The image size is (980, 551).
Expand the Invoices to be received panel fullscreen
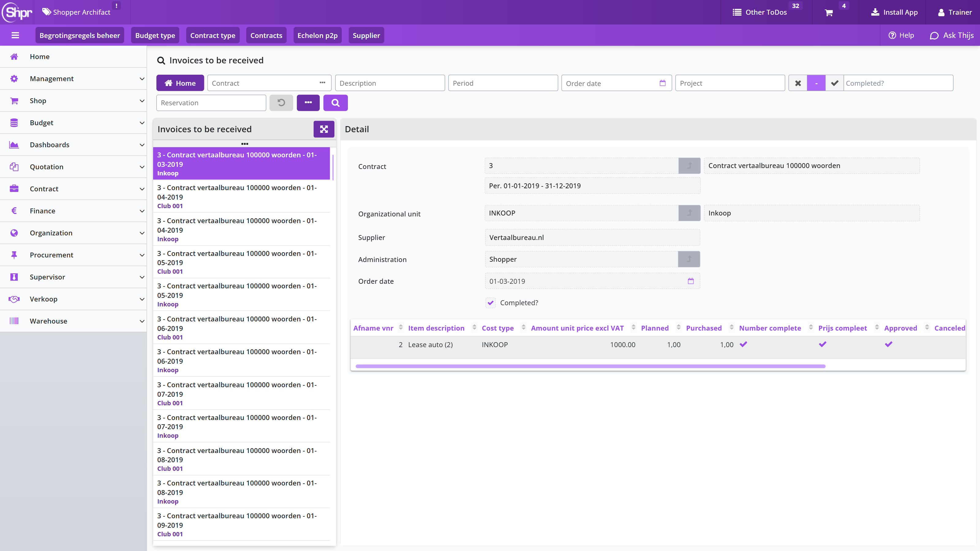pos(324,129)
